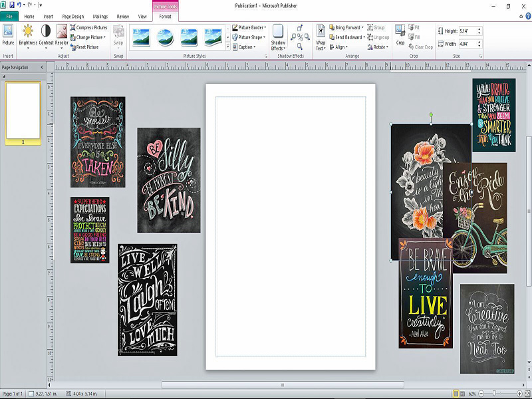Adjust the zoom slider in the status bar
The image size is (532, 399).
click(494, 394)
